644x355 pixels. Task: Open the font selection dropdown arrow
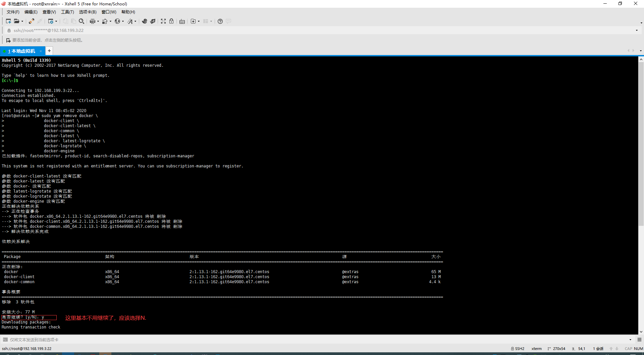136,21
